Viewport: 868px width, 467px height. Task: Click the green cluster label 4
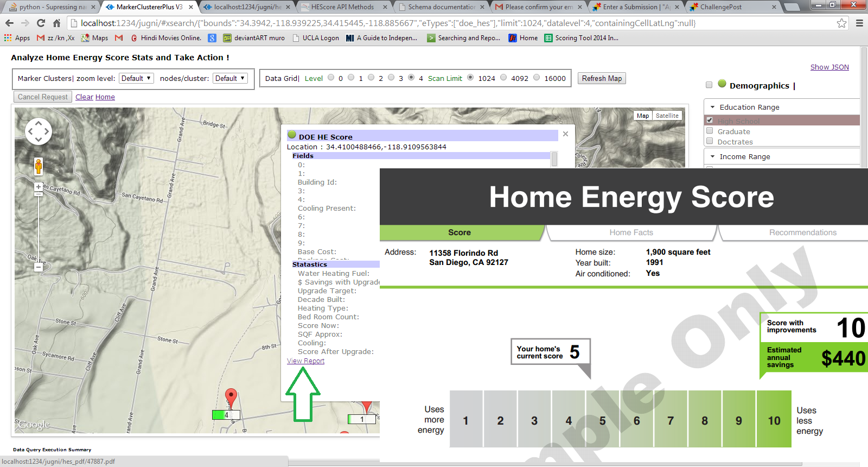(226, 415)
